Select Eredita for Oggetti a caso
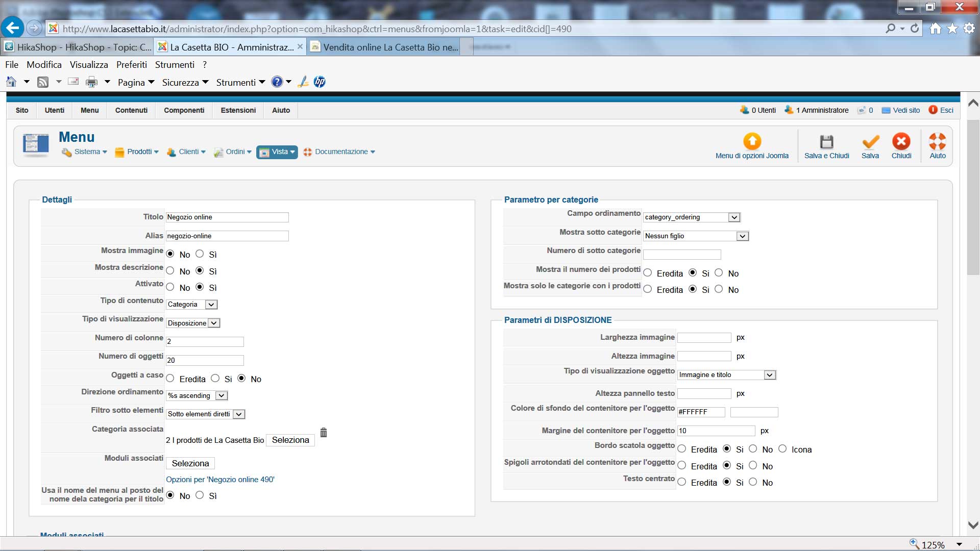 coord(170,379)
